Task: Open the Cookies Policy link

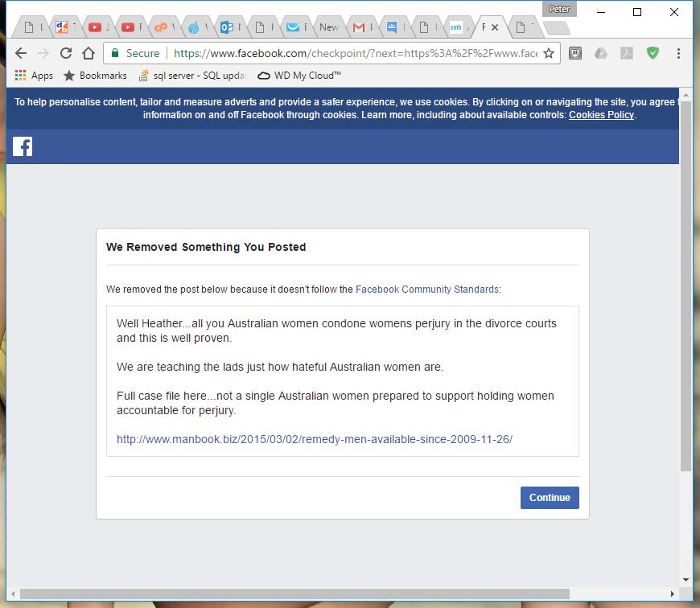Action: [601, 115]
